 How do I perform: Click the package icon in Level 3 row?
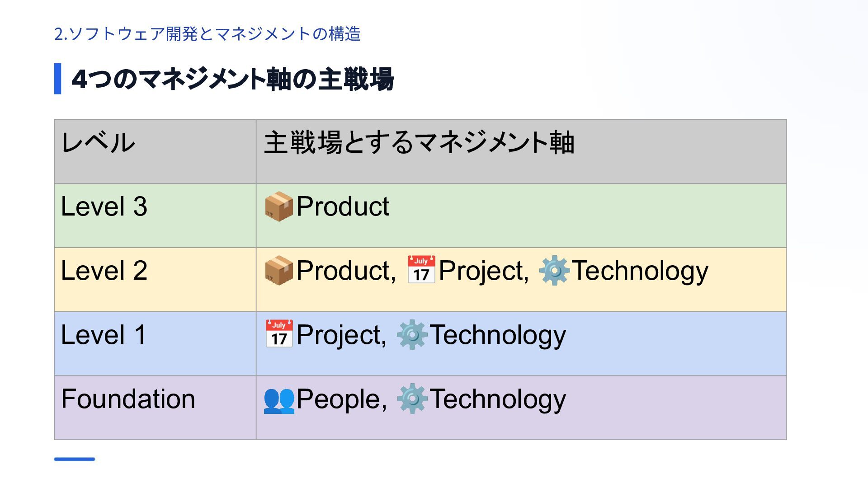tap(278, 206)
